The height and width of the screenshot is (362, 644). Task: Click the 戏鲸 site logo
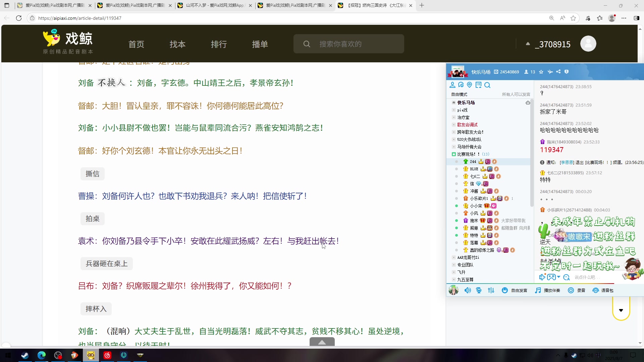[68, 41]
